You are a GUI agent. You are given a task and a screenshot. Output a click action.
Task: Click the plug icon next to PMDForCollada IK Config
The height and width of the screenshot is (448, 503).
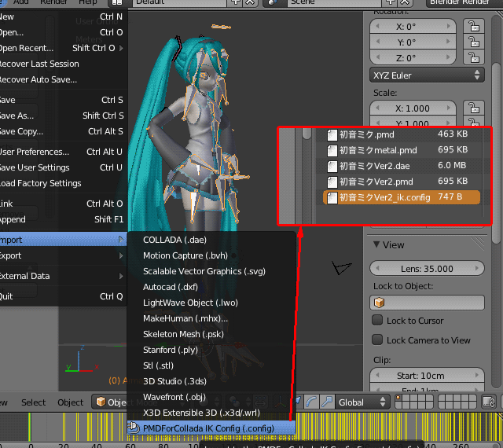tap(134, 428)
